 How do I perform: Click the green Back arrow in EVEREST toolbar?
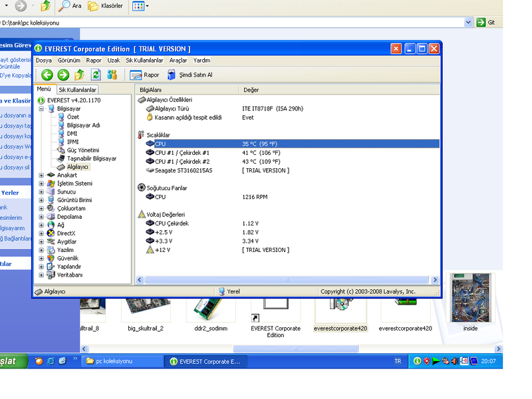(47, 75)
